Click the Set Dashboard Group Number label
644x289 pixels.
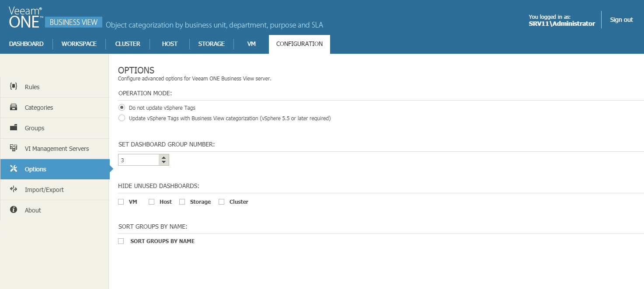(x=167, y=144)
